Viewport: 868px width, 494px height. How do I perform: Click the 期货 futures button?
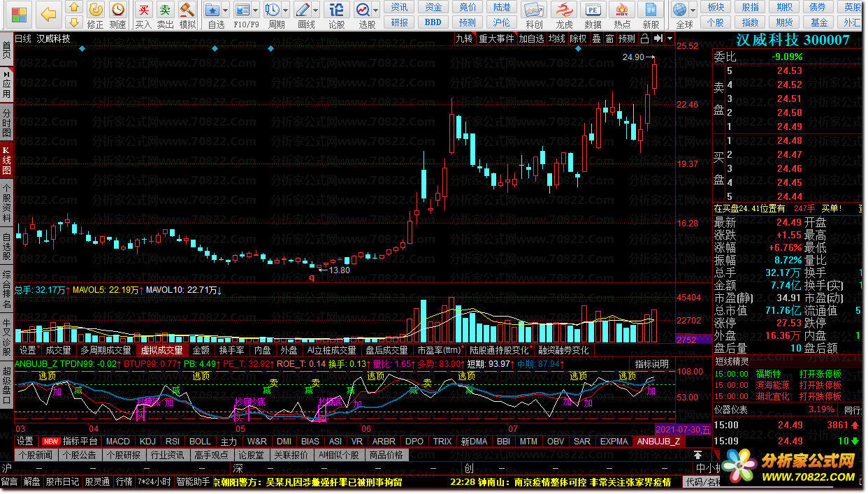(784, 22)
